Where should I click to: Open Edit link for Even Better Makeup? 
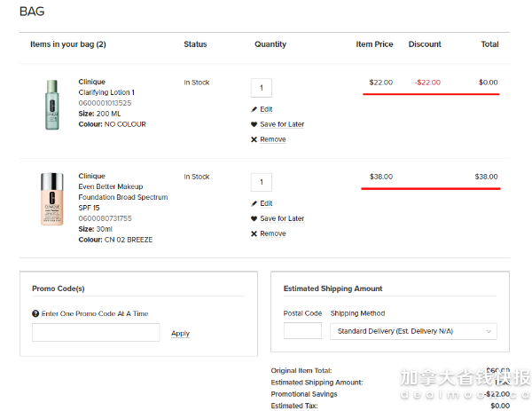(266, 203)
